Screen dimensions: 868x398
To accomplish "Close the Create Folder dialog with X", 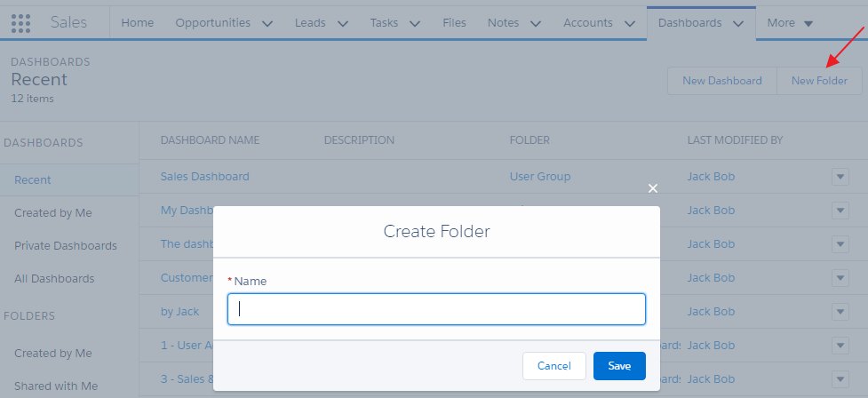I will point(653,188).
